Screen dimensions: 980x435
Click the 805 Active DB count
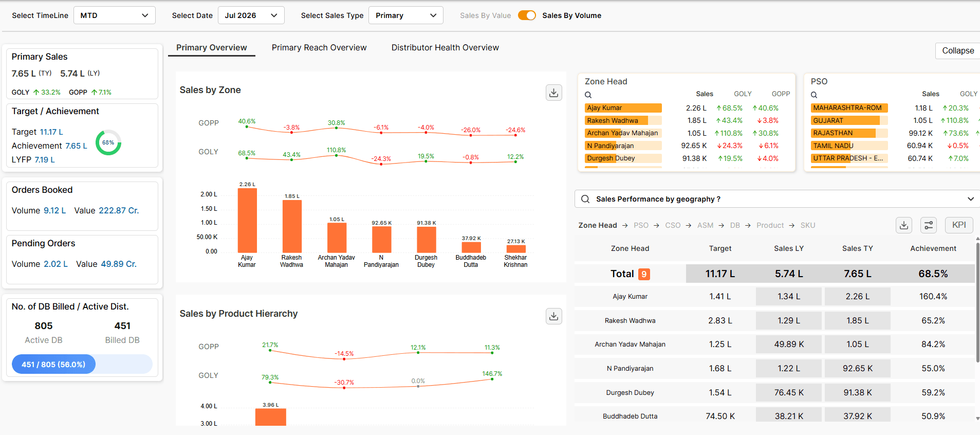[44, 326]
